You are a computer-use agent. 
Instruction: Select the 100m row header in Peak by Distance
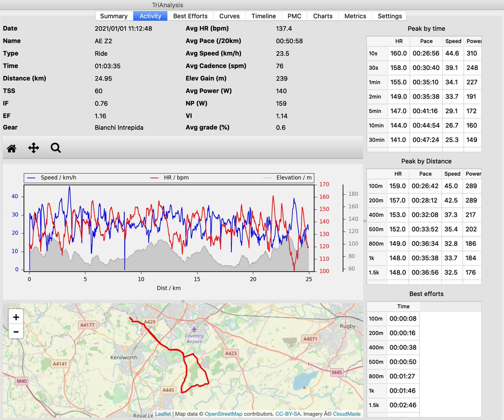tap(377, 186)
